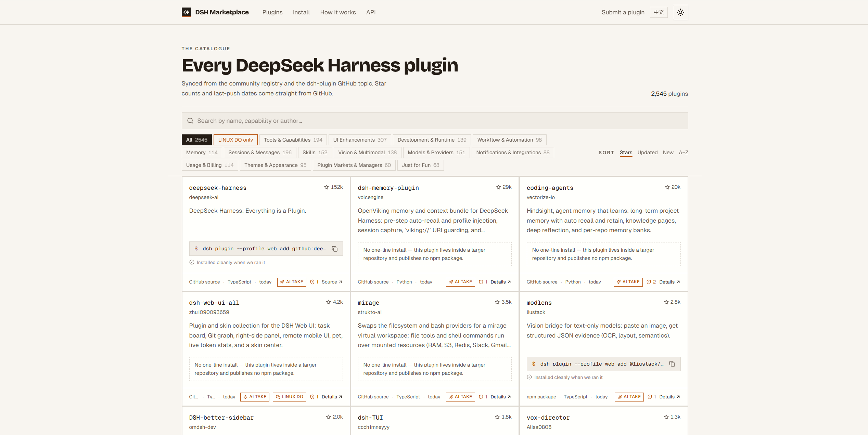
Task: Open AI TAKE for coding-agents
Action: (x=628, y=282)
